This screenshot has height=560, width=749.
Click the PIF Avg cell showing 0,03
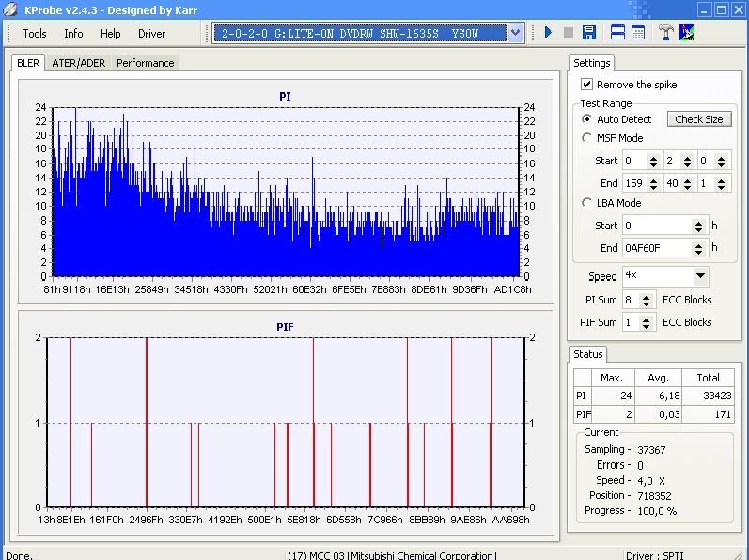coord(658,414)
